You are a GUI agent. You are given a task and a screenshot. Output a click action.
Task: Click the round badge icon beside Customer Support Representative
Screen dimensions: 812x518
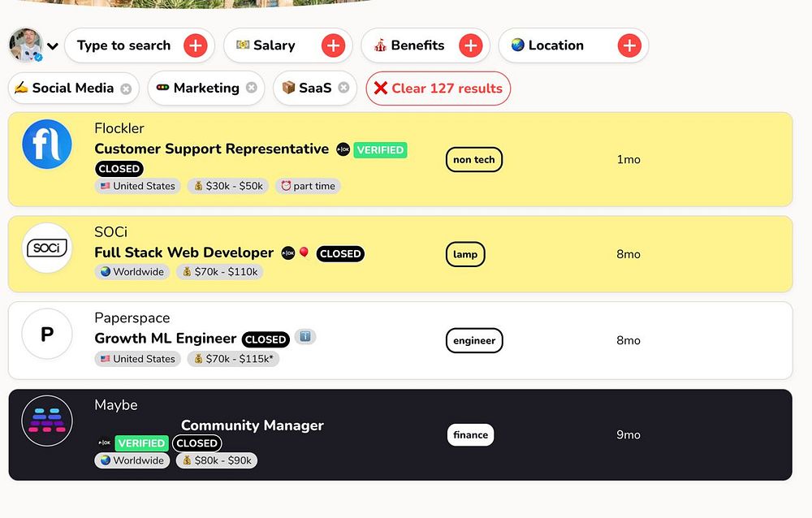pyautogui.click(x=343, y=149)
